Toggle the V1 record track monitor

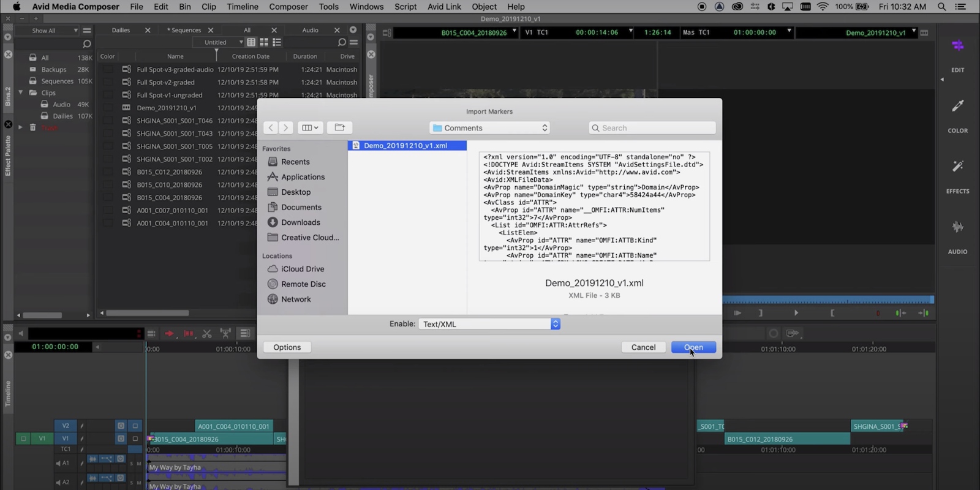(135, 439)
